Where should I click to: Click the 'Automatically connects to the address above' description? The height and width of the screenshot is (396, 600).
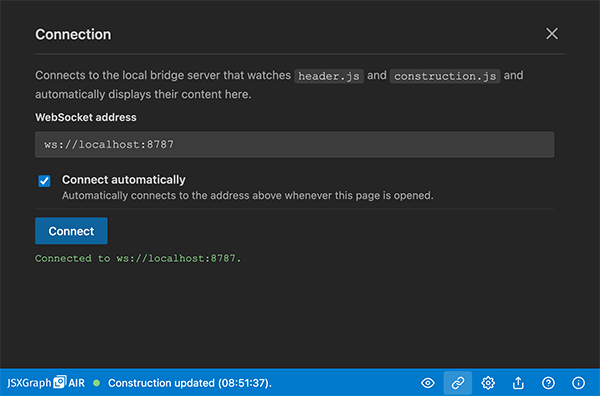[248, 196]
